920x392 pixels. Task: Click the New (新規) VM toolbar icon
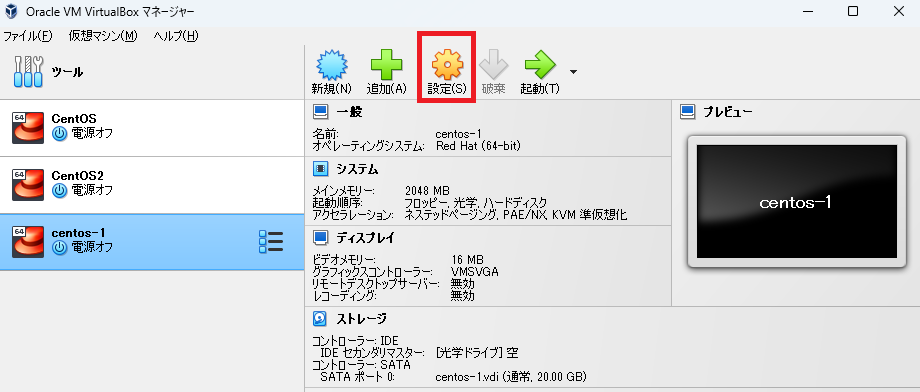point(332,65)
